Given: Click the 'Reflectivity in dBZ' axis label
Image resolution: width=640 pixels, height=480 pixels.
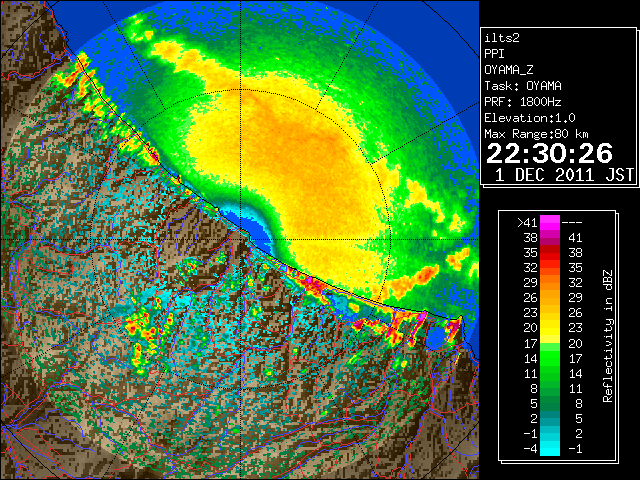Looking at the screenshot, I should [x=607, y=336].
